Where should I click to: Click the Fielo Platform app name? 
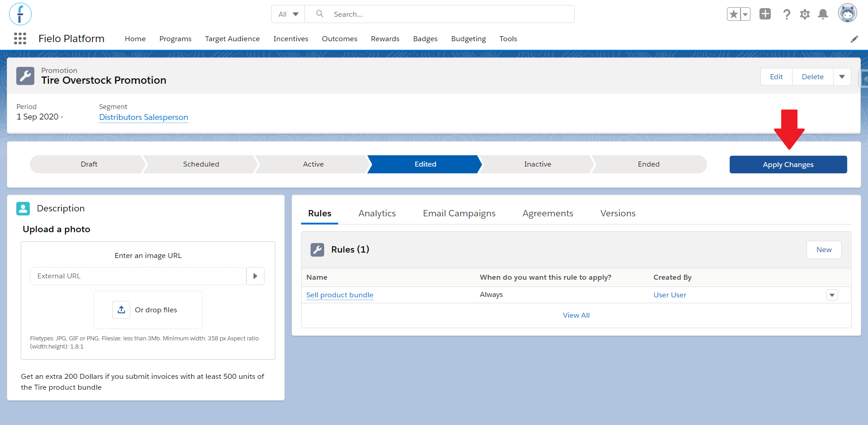coord(71,38)
